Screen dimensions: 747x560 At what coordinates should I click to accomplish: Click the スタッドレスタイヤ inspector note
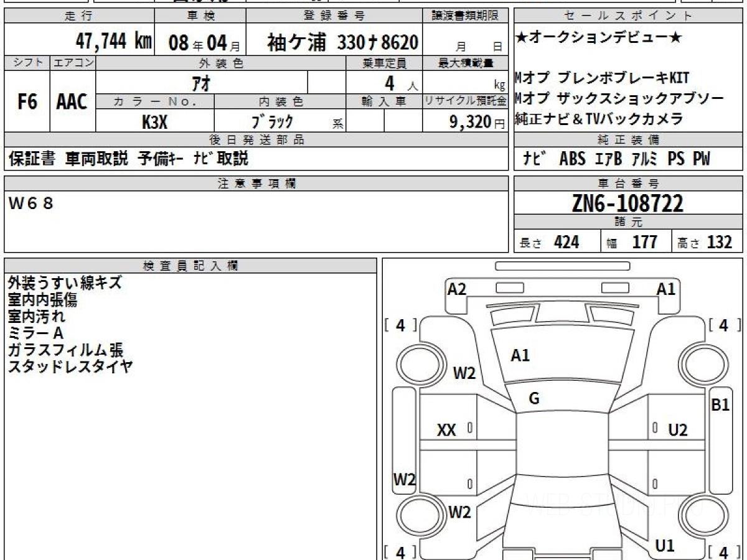(x=70, y=366)
